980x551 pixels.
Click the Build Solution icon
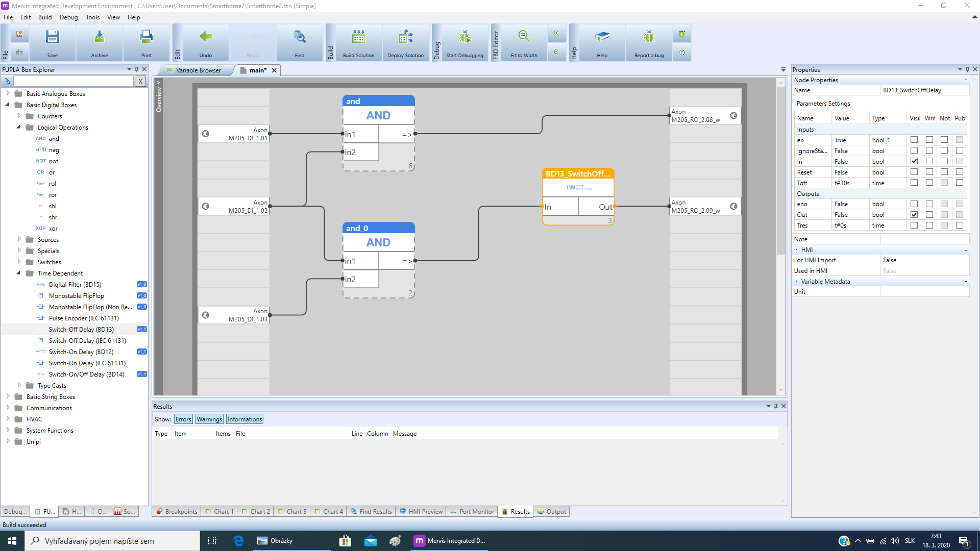(358, 37)
